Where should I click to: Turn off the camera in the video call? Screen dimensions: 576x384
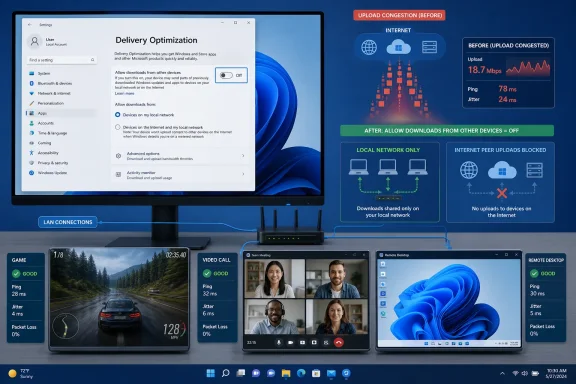tap(291, 342)
